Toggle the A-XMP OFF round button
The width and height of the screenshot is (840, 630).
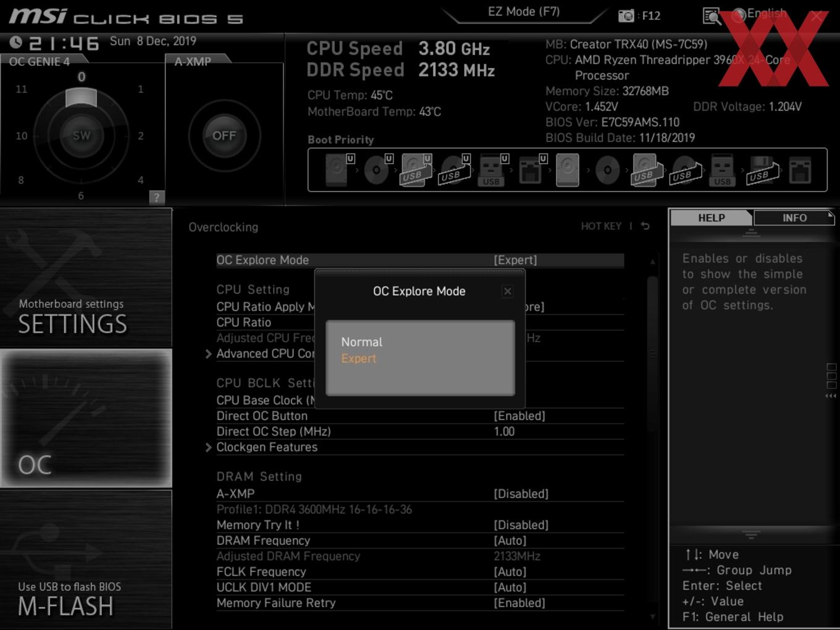224,135
